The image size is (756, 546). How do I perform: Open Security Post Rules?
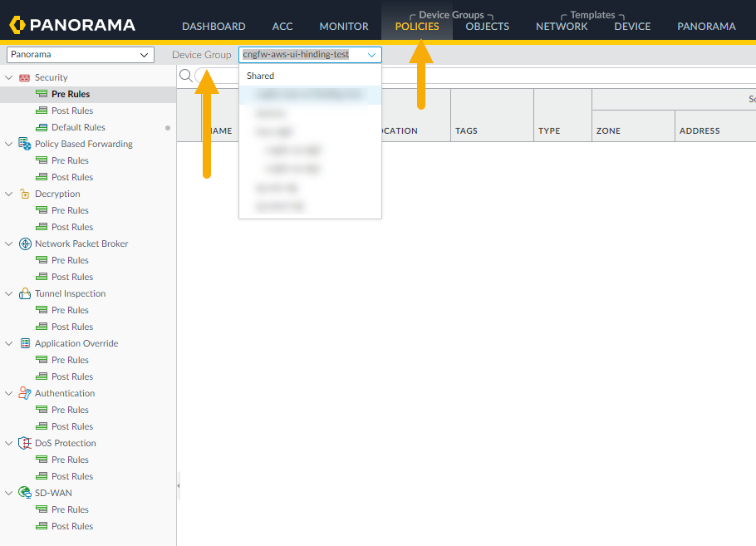click(x=72, y=111)
